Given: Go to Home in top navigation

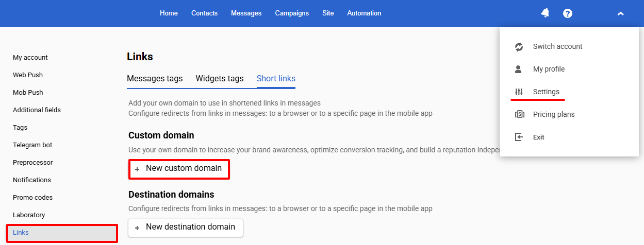Looking at the screenshot, I should (169, 13).
